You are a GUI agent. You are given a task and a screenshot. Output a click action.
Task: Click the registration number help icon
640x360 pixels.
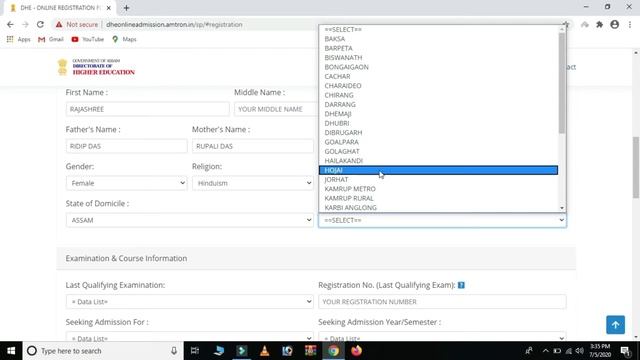(x=461, y=285)
